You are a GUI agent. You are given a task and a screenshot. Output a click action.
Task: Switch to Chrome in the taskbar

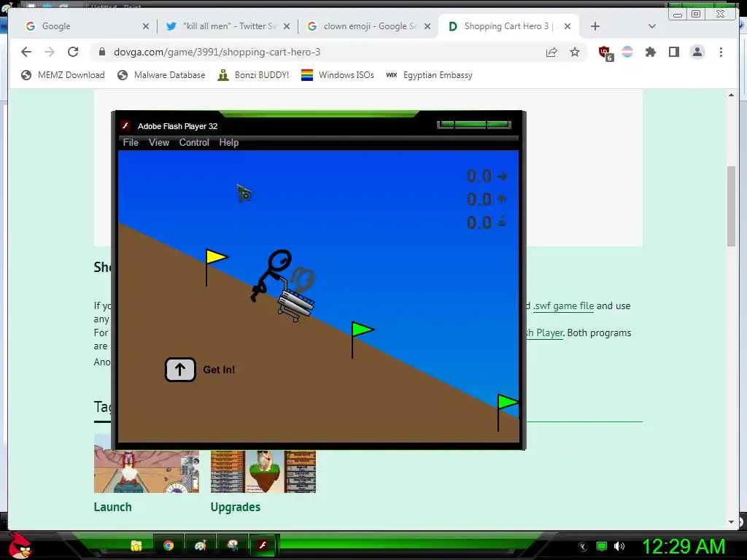[x=169, y=545]
